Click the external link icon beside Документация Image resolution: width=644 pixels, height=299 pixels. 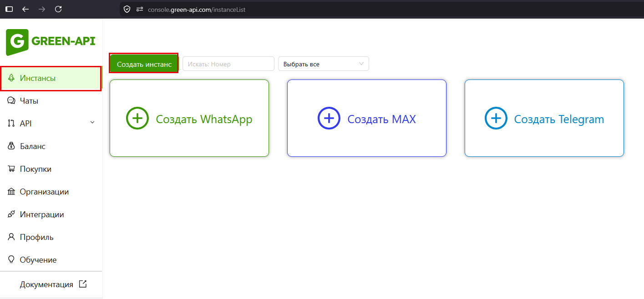tap(83, 284)
